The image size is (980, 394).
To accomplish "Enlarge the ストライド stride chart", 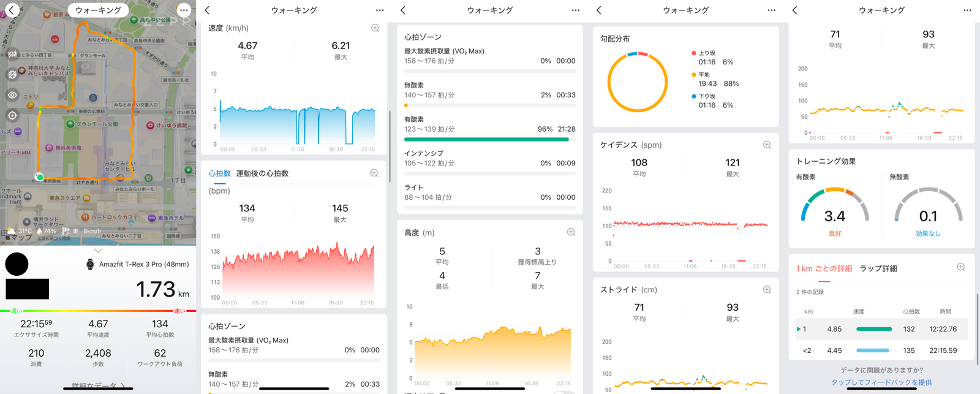I will (x=767, y=290).
